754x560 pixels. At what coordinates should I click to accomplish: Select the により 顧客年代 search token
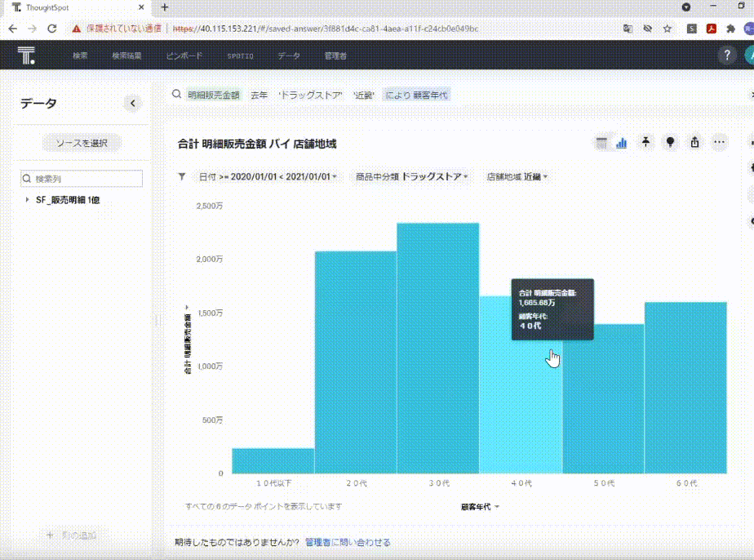(416, 96)
